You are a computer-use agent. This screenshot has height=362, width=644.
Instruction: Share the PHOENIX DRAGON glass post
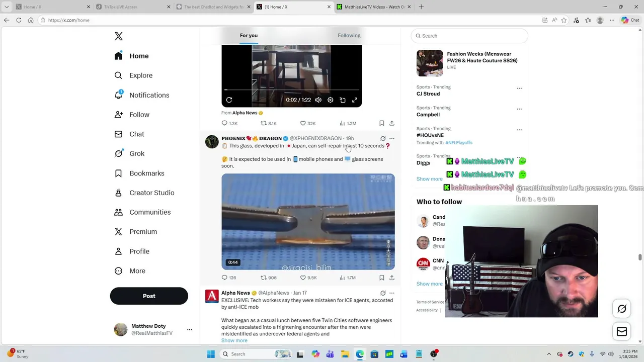click(x=392, y=278)
